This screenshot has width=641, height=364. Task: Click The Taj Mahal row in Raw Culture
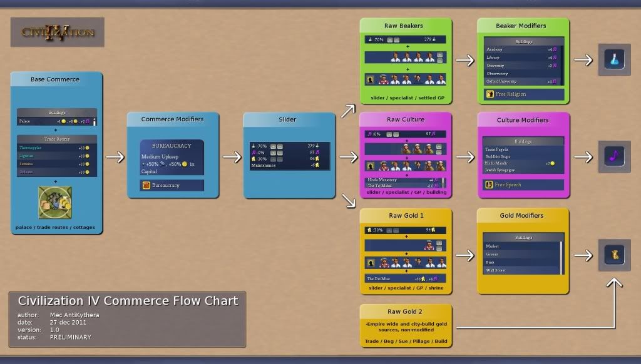pyautogui.click(x=403, y=186)
